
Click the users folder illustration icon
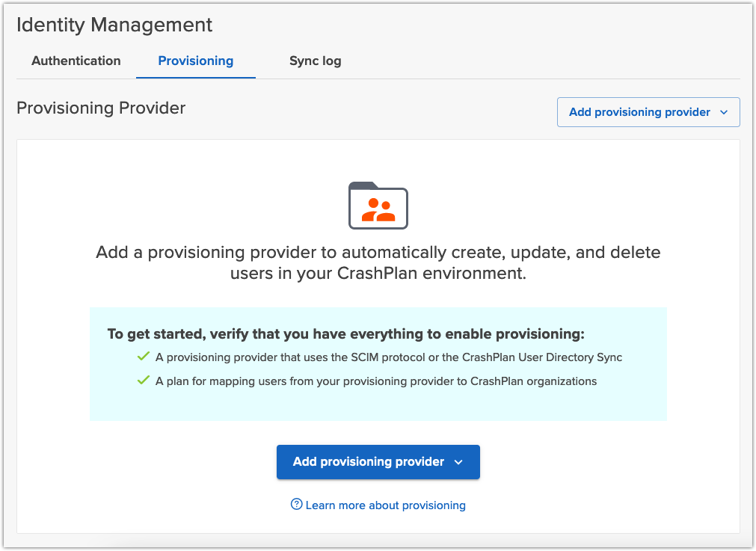(x=378, y=206)
